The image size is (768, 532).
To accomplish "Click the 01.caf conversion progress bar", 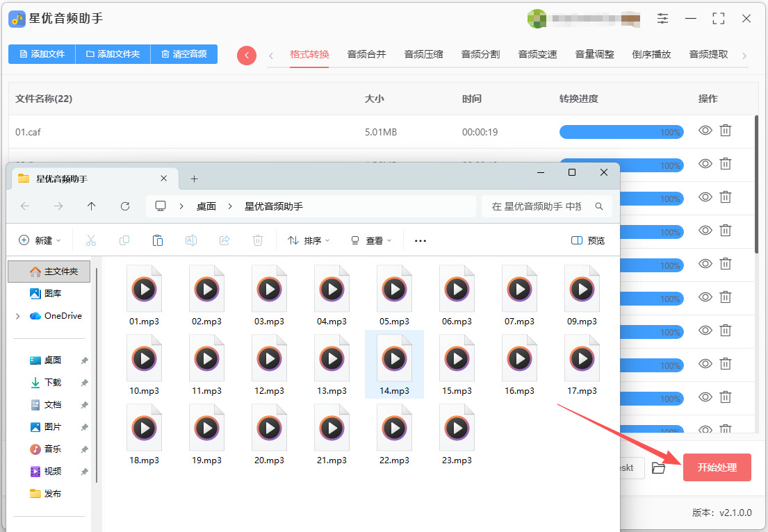I will [621, 132].
